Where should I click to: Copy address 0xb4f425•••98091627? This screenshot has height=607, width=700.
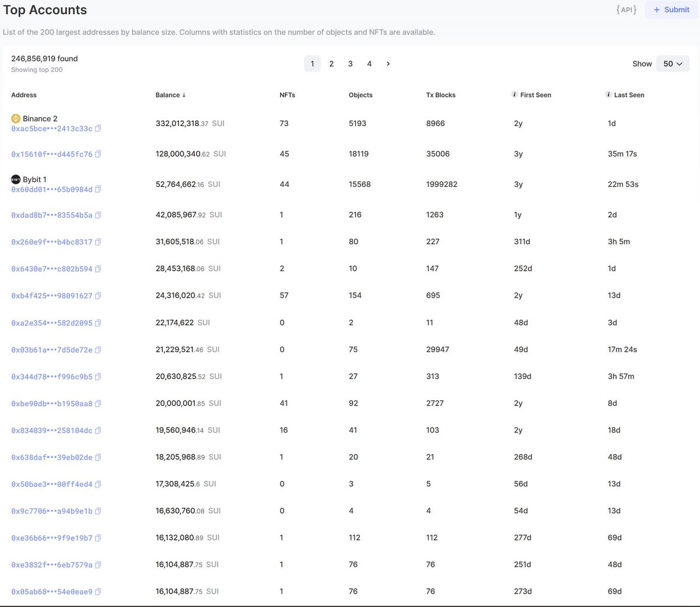tap(98, 296)
